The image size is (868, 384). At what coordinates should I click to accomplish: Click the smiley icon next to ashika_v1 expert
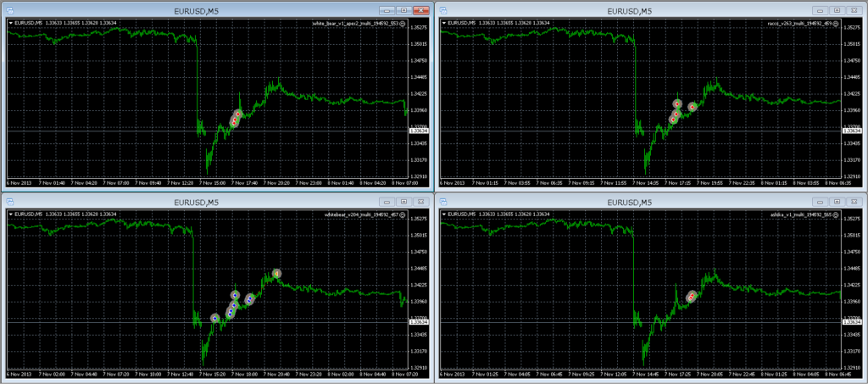836,214
